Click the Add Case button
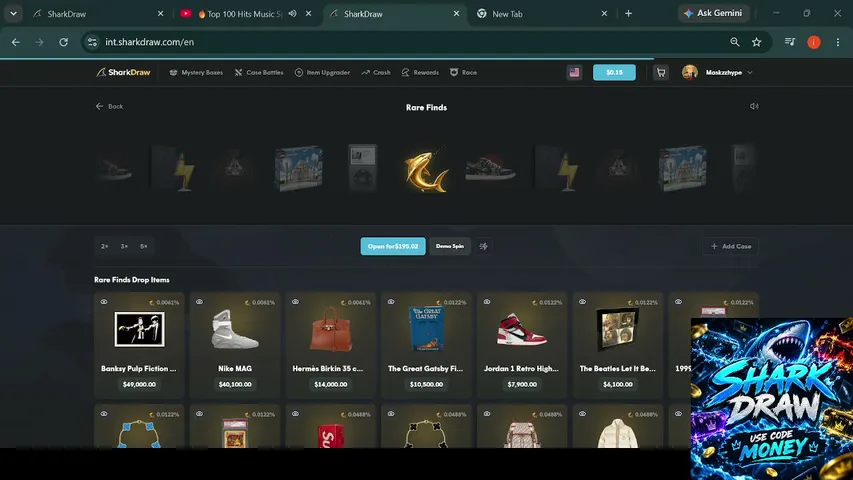The height and width of the screenshot is (480, 853). tap(731, 246)
